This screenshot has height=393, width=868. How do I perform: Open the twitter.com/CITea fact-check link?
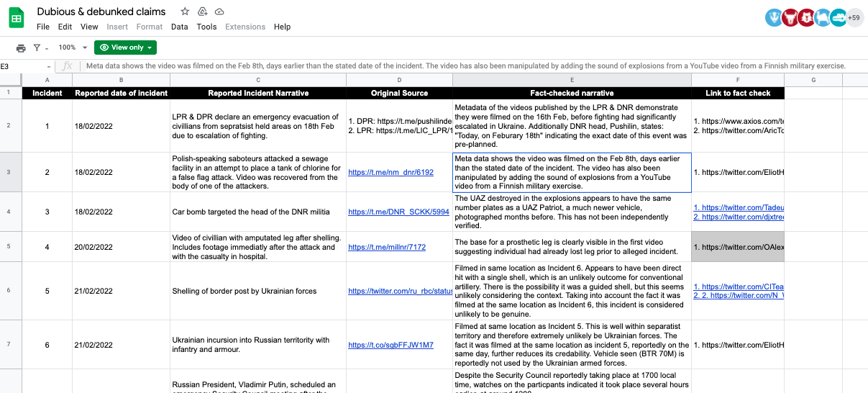(739, 286)
